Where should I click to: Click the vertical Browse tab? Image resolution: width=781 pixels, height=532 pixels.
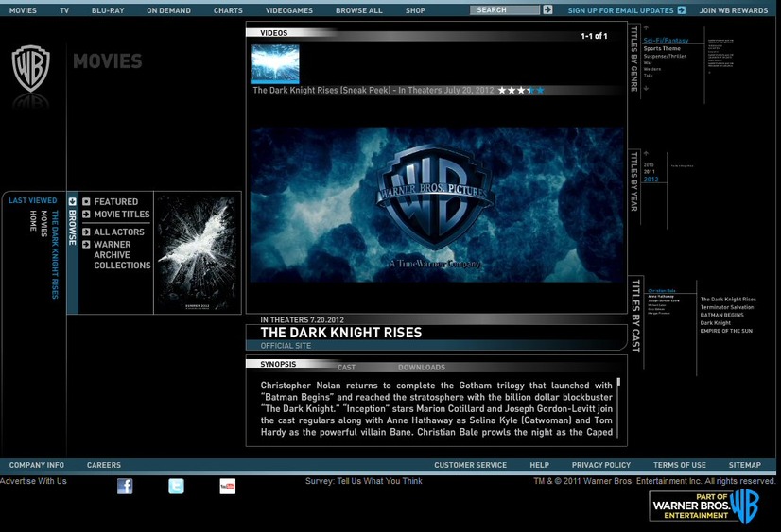(72, 227)
